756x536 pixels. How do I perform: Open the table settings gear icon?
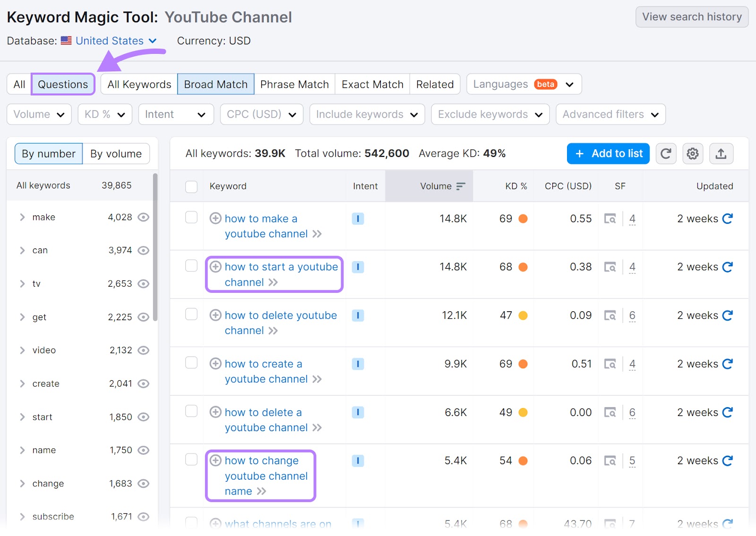693,153
